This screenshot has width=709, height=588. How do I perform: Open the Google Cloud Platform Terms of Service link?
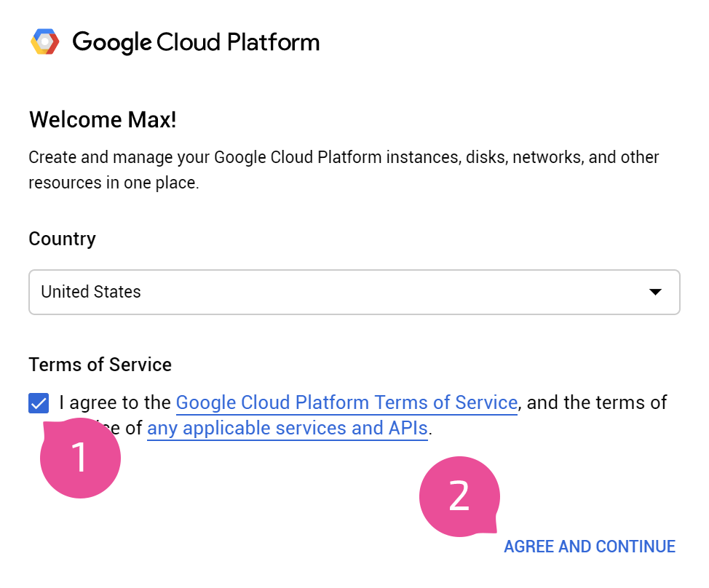[346, 402]
